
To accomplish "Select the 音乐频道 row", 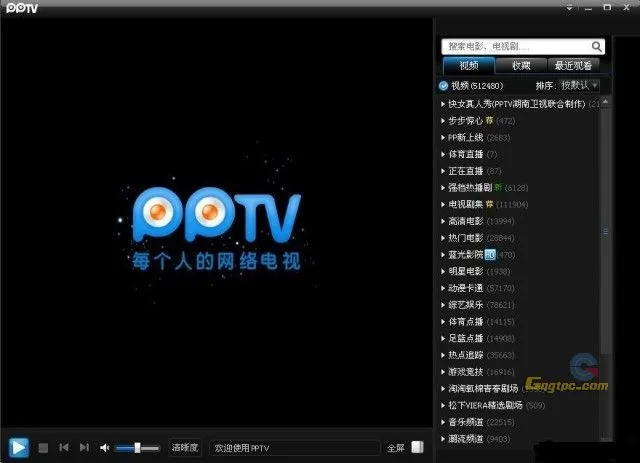I will click(x=520, y=422).
